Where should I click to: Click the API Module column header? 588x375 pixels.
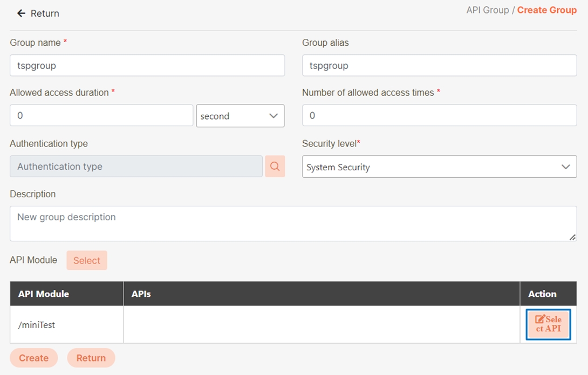pyautogui.click(x=44, y=294)
